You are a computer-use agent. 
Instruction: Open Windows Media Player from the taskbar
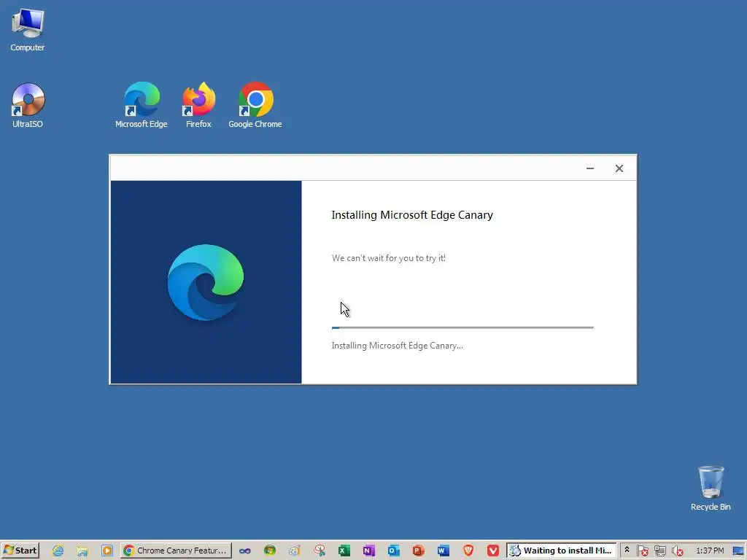[x=107, y=551]
